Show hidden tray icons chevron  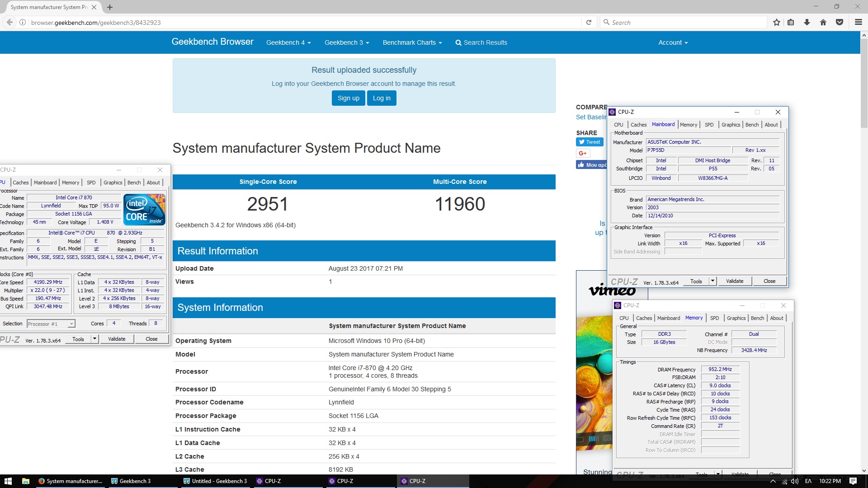773,481
